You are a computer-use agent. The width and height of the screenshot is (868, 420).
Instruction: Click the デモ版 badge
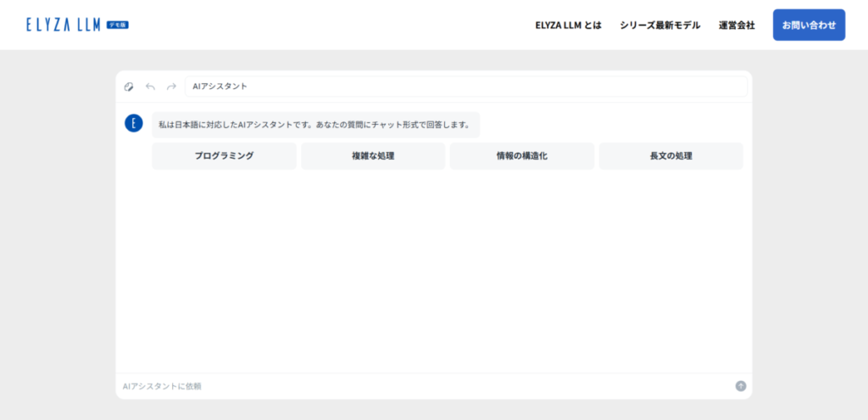117,25
